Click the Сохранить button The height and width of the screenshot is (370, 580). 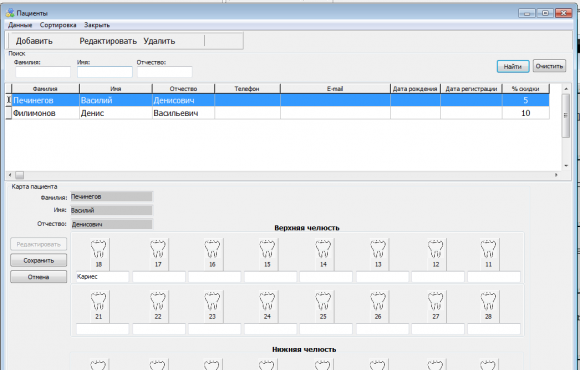pos(38,260)
